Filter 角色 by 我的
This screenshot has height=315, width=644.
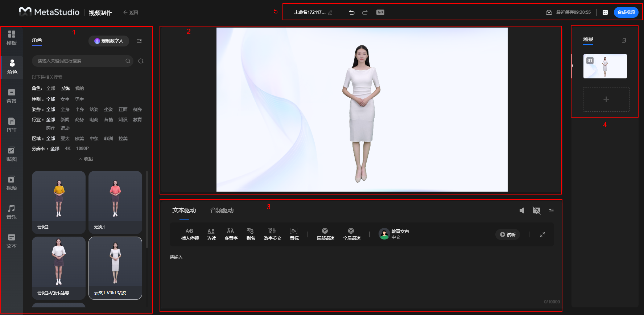(x=79, y=89)
